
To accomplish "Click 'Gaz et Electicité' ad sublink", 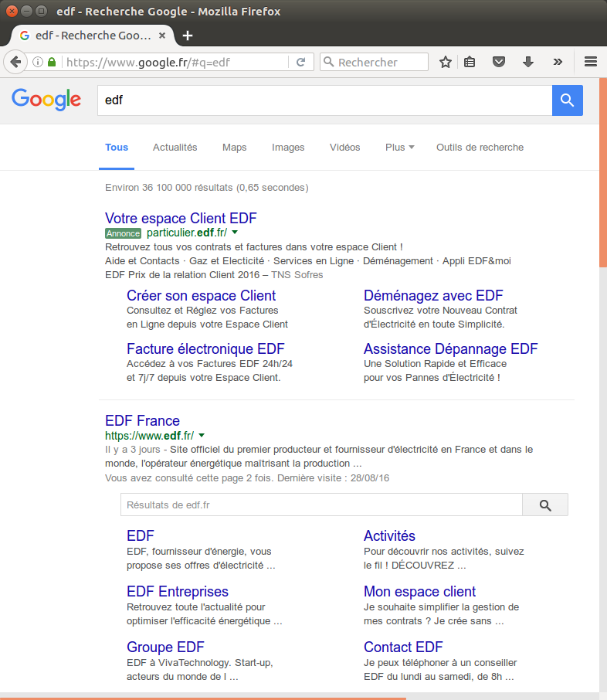I will (x=227, y=260).
